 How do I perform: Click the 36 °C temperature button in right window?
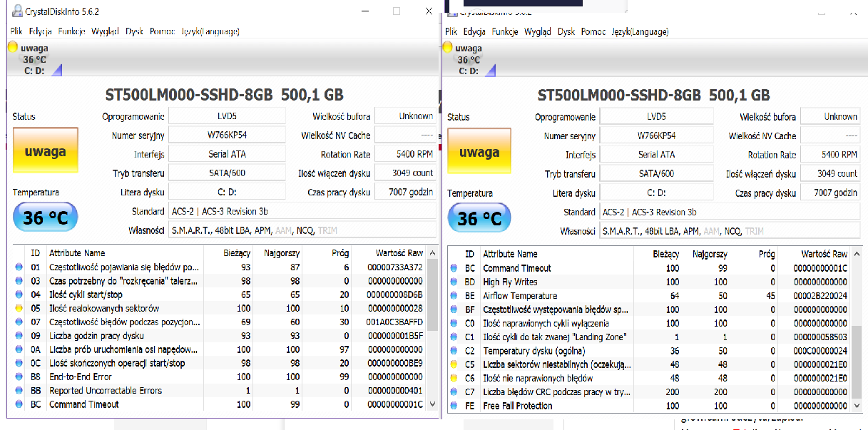[479, 218]
